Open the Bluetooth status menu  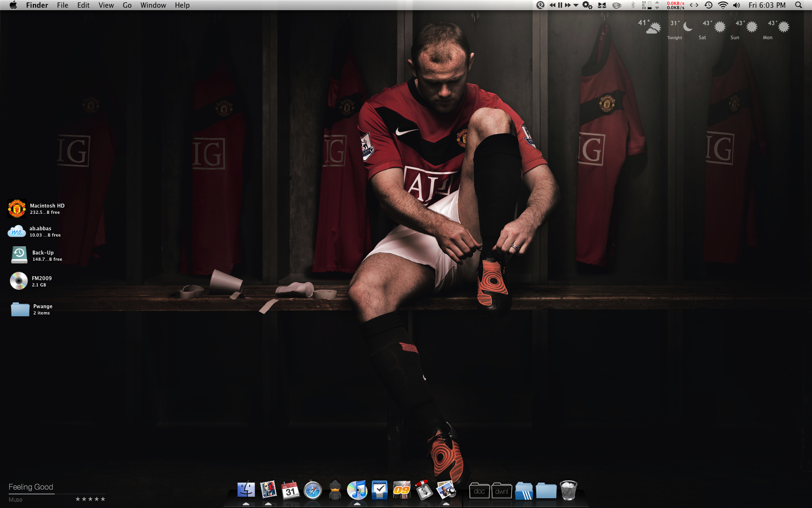(x=633, y=5)
